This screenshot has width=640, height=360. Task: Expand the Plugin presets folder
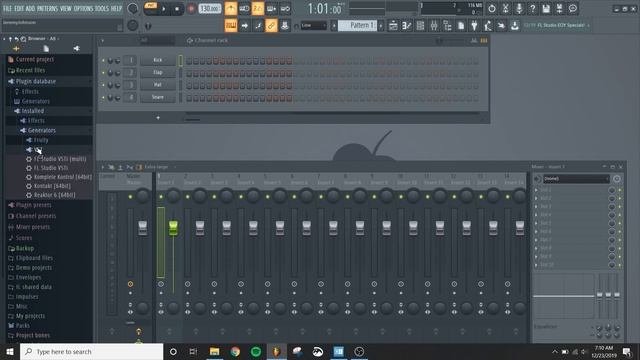[33, 205]
